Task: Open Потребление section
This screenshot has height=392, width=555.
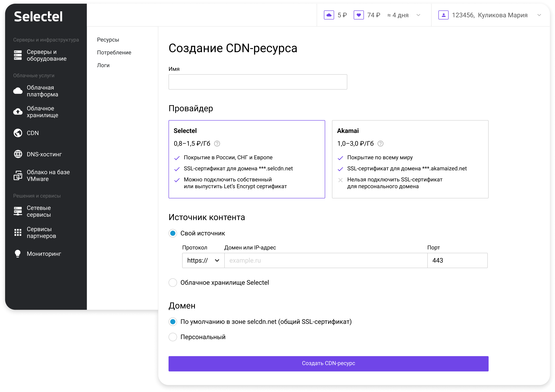Action: click(x=114, y=53)
